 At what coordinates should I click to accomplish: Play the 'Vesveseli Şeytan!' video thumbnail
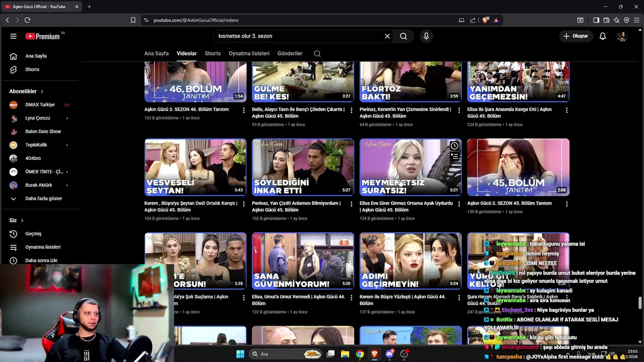coord(195,167)
